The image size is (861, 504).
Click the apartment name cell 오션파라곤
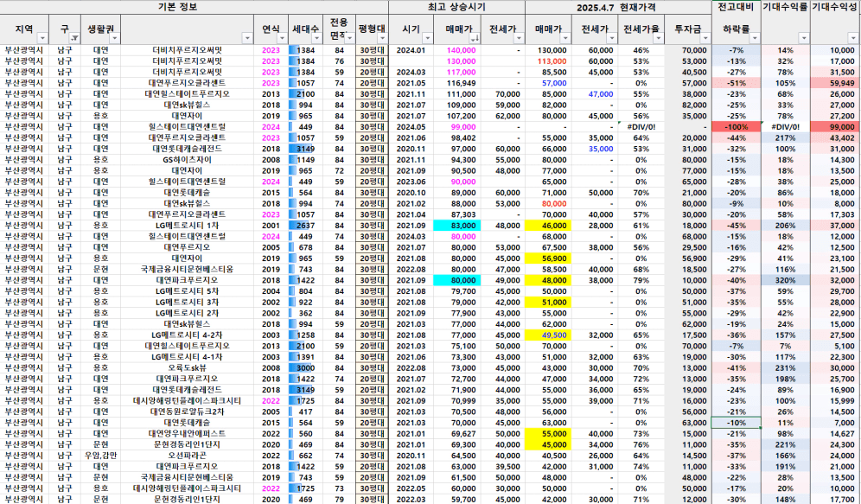click(x=188, y=456)
